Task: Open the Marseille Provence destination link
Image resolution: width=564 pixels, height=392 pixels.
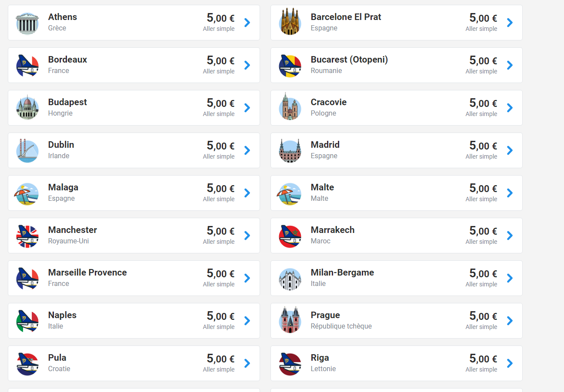Action: coord(87,272)
